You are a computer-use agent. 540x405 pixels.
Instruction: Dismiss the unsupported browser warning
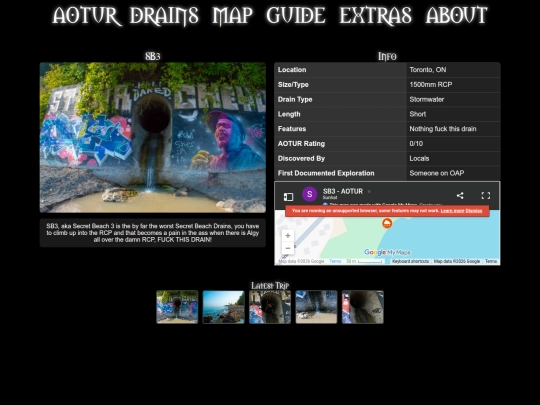(x=474, y=211)
